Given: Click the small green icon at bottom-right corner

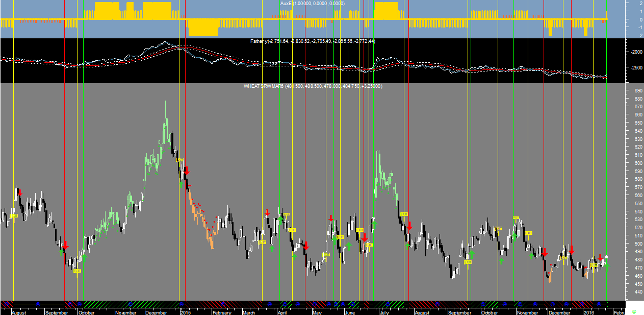Looking at the screenshot, I should [x=634, y=311].
